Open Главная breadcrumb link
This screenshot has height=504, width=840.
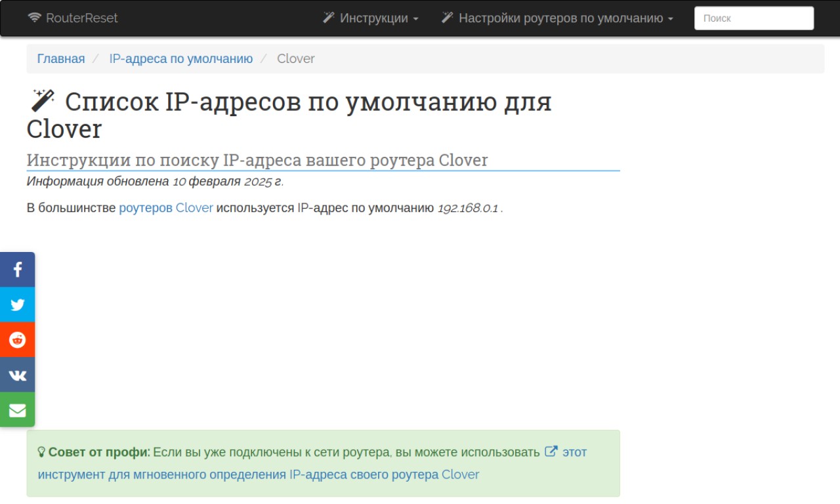point(61,58)
